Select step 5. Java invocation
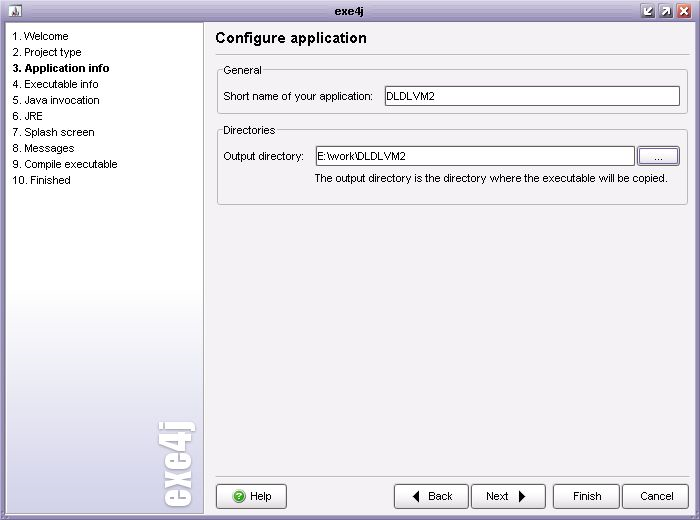 point(56,100)
